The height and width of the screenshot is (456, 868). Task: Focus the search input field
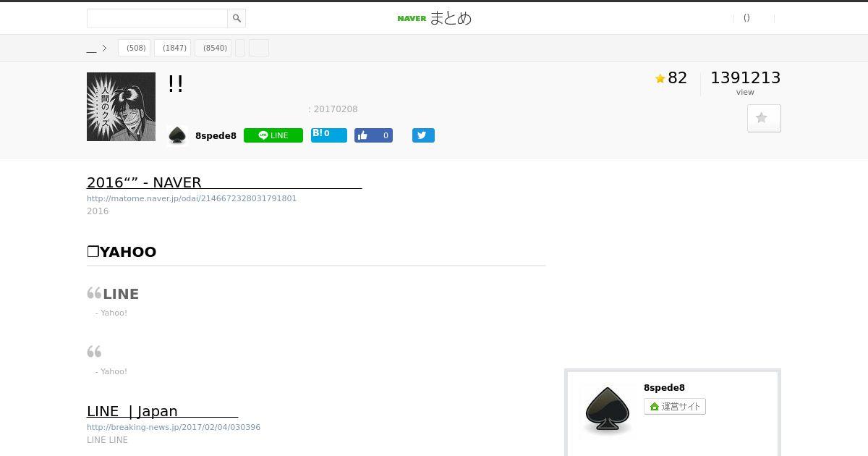(x=157, y=18)
